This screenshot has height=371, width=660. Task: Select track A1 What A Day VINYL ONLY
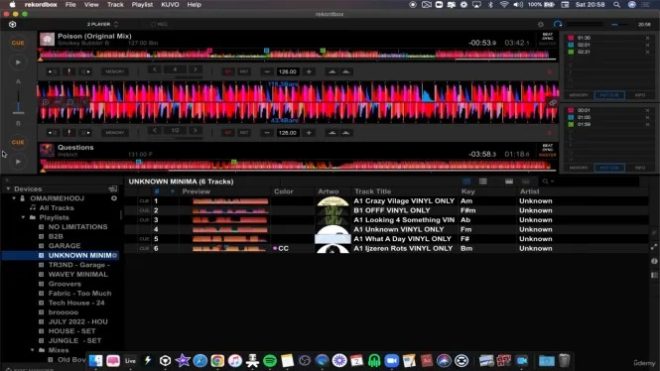[x=402, y=239]
